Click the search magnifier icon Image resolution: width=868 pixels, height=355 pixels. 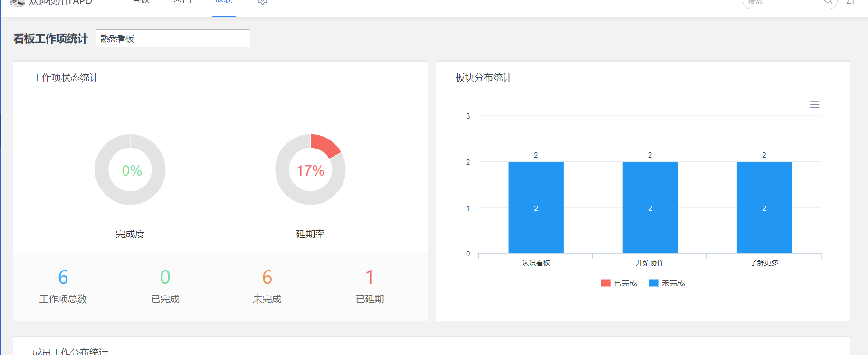pos(828,2)
